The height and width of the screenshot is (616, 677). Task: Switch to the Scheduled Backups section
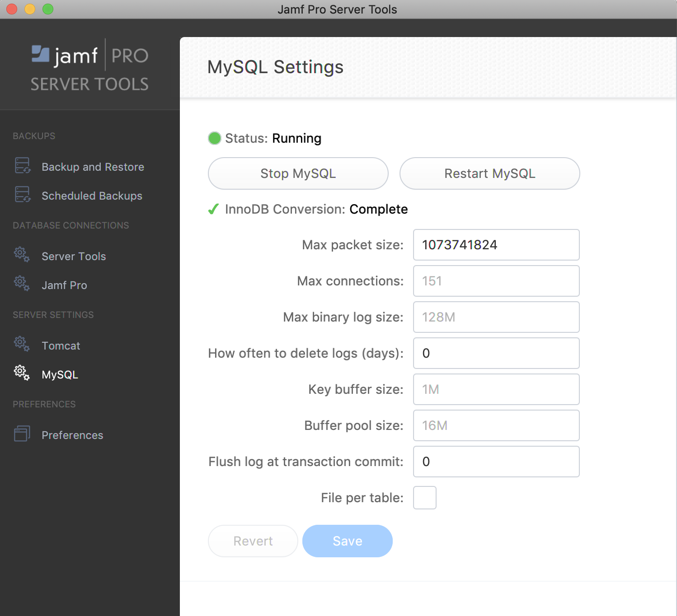92,196
